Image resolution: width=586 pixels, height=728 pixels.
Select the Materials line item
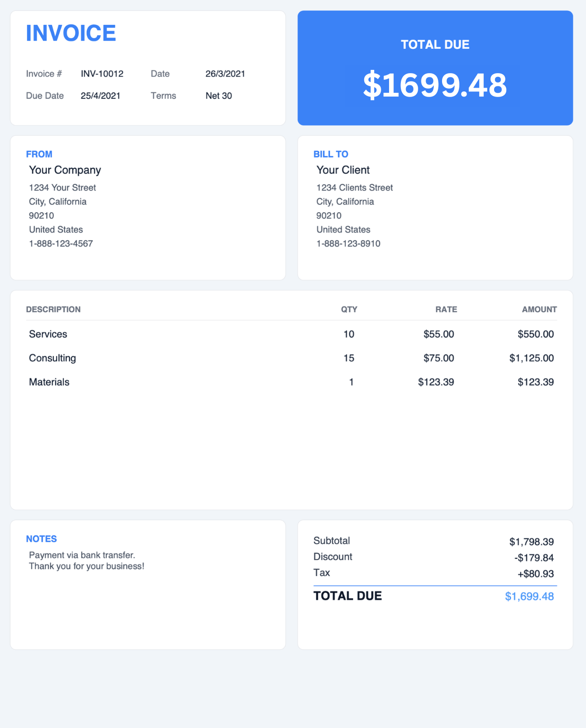tap(49, 382)
